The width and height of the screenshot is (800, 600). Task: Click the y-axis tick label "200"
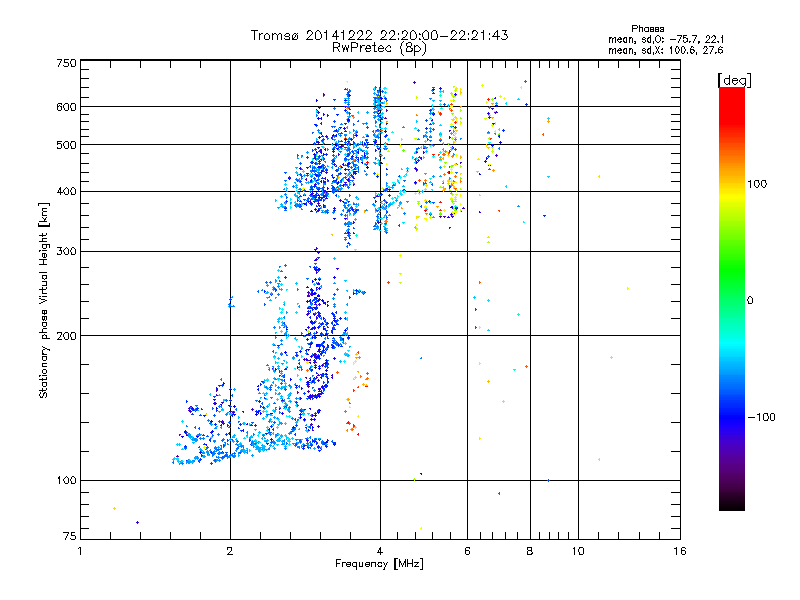coord(67,336)
